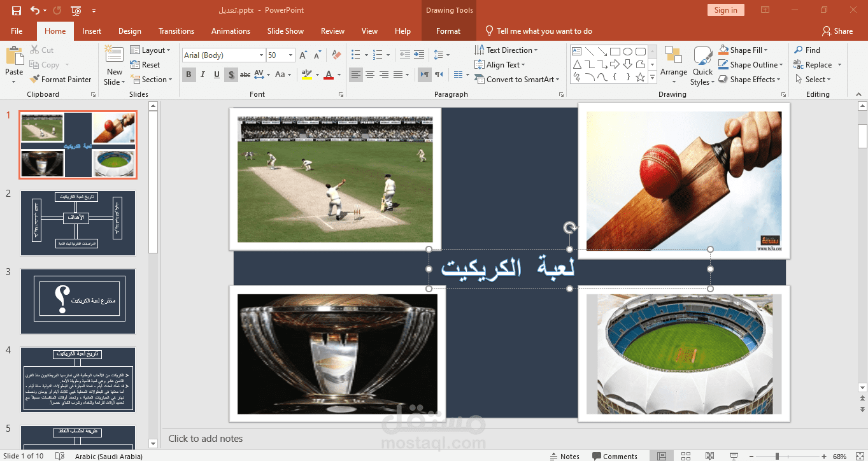Screen dimensions: 868x461
Task: Click the Clear All Formatting eraser icon
Action: tap(336, 55)
